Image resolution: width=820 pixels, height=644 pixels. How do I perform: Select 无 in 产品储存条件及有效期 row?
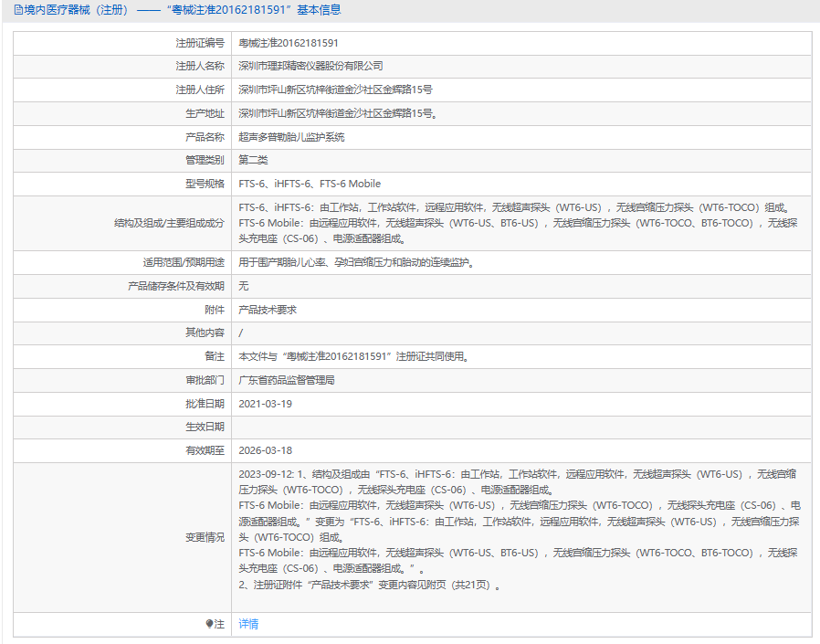coord(244,286)
